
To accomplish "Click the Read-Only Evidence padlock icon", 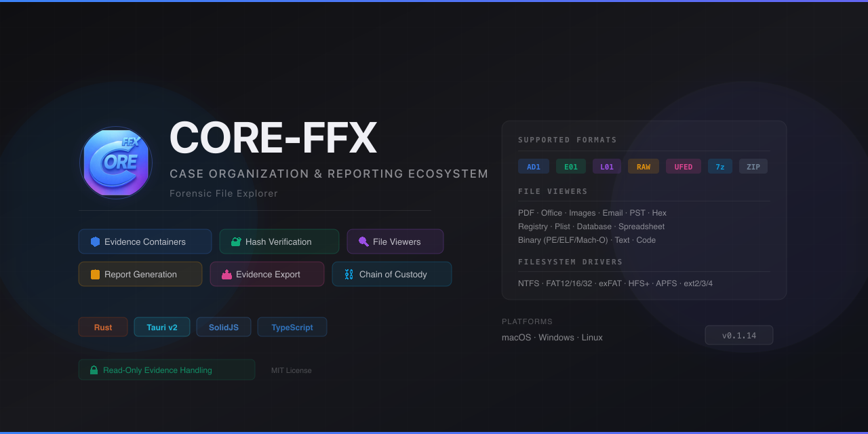I will 94,370.
